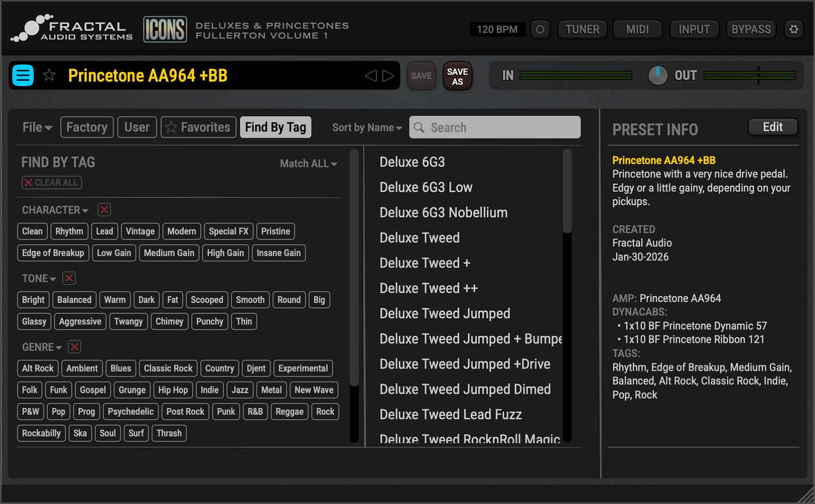The width and height of the screenshot is (815, 504).
Task: Open the settings gear
Action: point(794,29)
